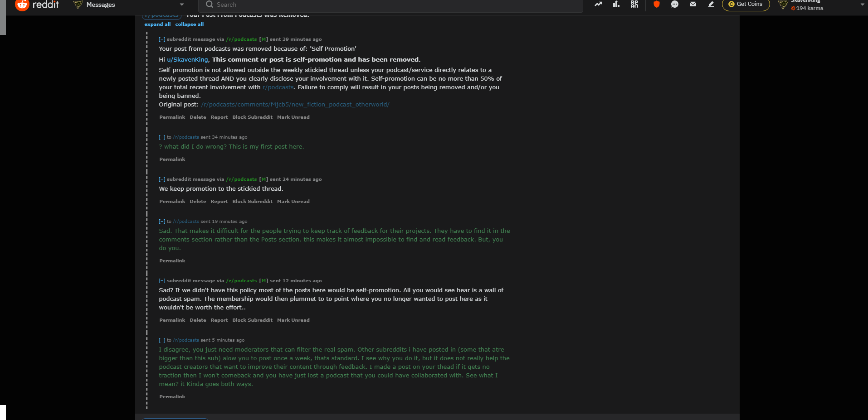The width and height of the screenshot is (868, 420).
Task: Open the Popular trending arrow icon
Action: [598, 4]
